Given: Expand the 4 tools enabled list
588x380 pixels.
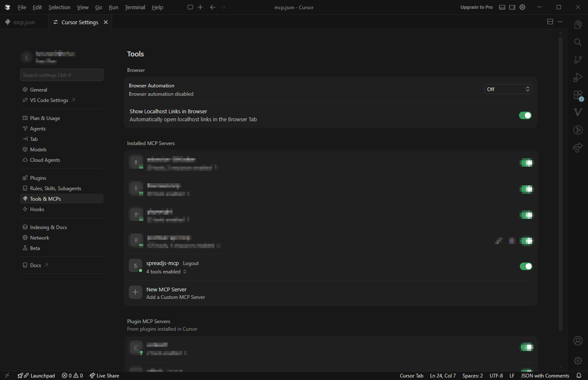Looking at the screenshot, I should 166,272.
